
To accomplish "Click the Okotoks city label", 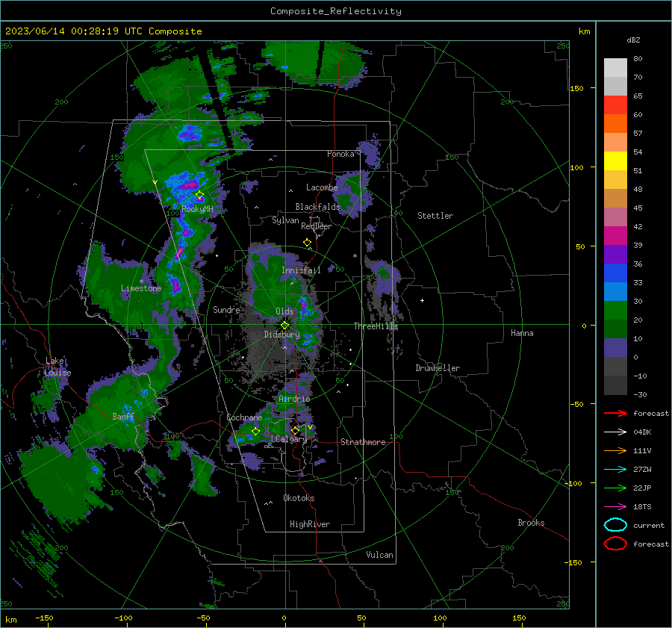I will pos(299,499).
